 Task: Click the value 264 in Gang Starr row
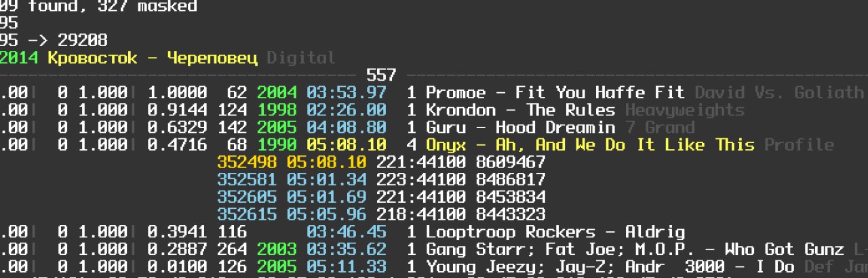(232, 250)
